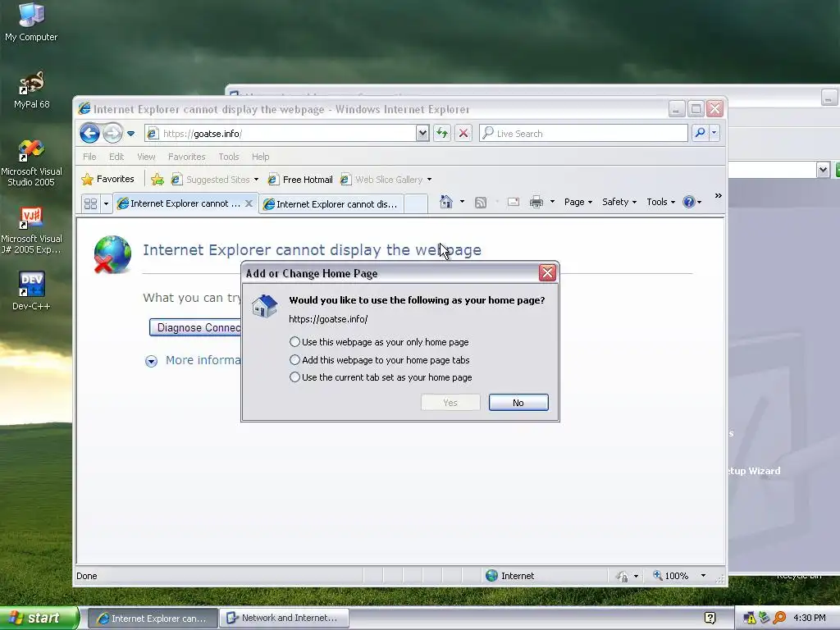Click in the Live Search box
Image resolution: width=840 pixels, height=630 pixels.
pos(583,134)
